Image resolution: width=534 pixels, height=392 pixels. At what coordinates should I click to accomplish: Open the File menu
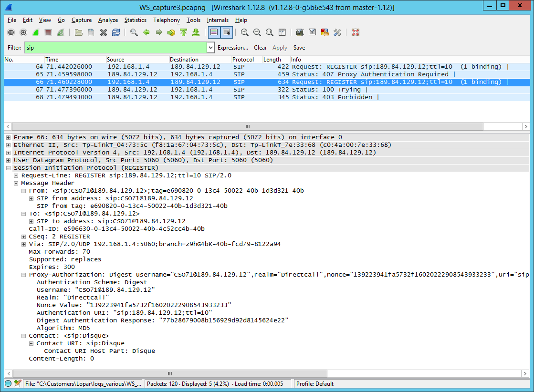(x=12, y=20)
